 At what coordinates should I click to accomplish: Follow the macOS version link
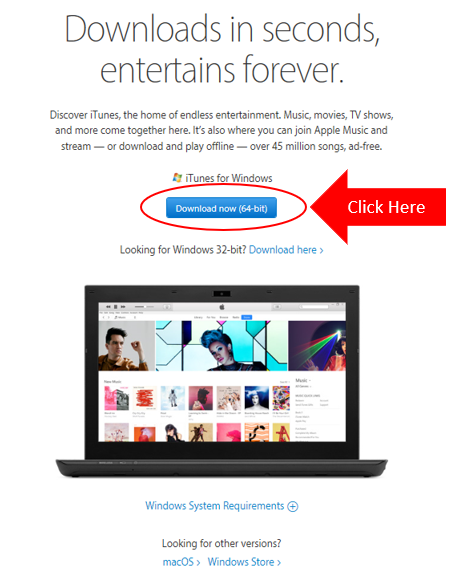click(x=181, y=562)
